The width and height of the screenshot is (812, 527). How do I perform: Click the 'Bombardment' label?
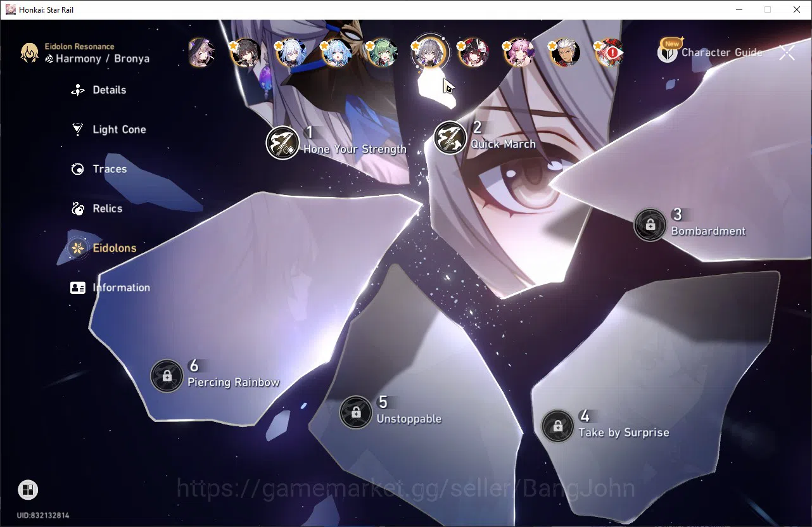(708, 231)
